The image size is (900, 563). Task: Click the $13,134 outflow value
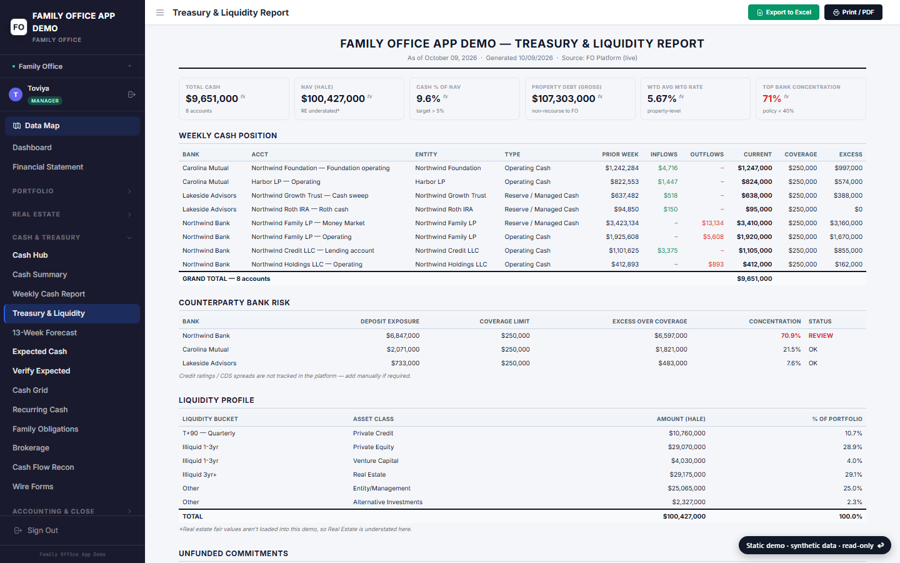(x=712, y=223)
